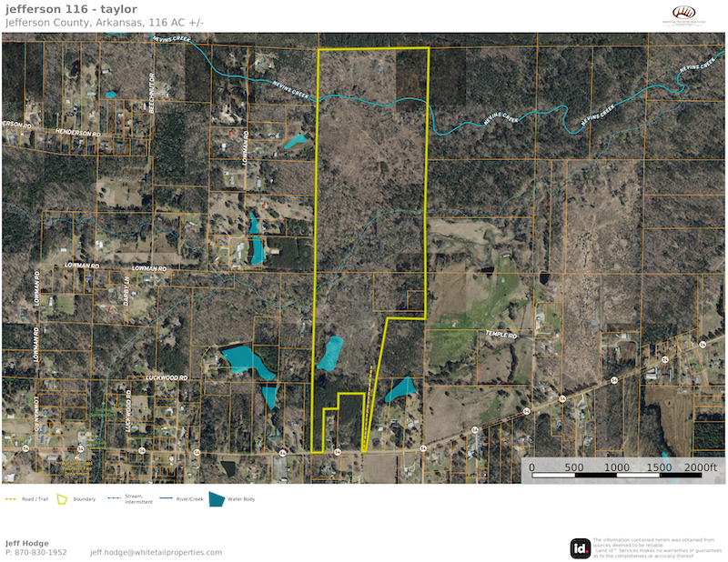This screenshot has height=562, width=728.
Task: Select the Water Body legend icon
Action: pos(217,498)
